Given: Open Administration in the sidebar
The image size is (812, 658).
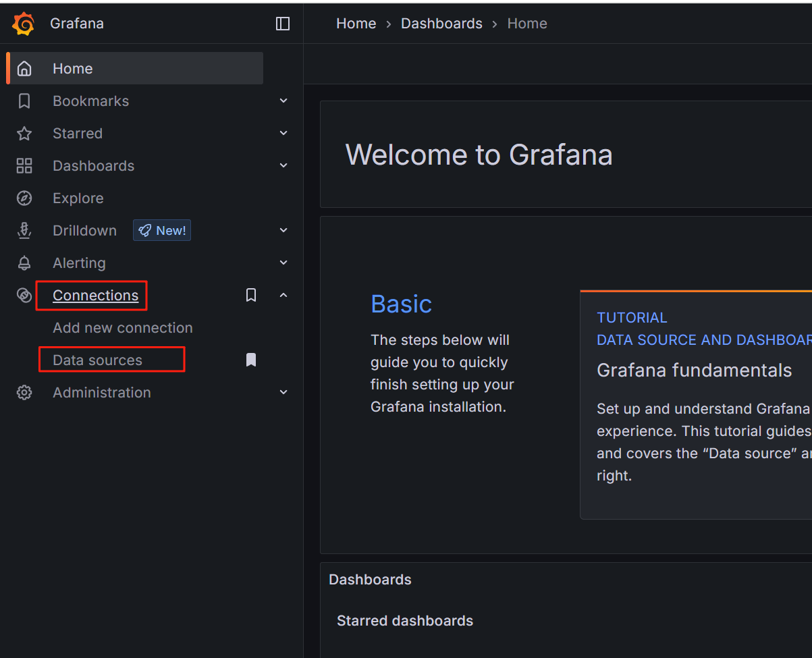Looking at the screenshot, I should point(102,393).
